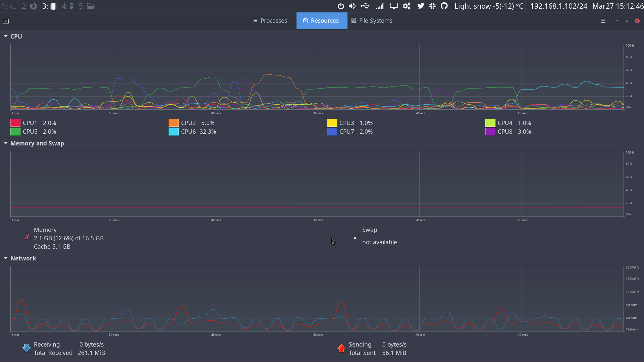Open the File Systems tab
Image resolution: width=644 pixels, height=362 pixels.
(372, 20)
